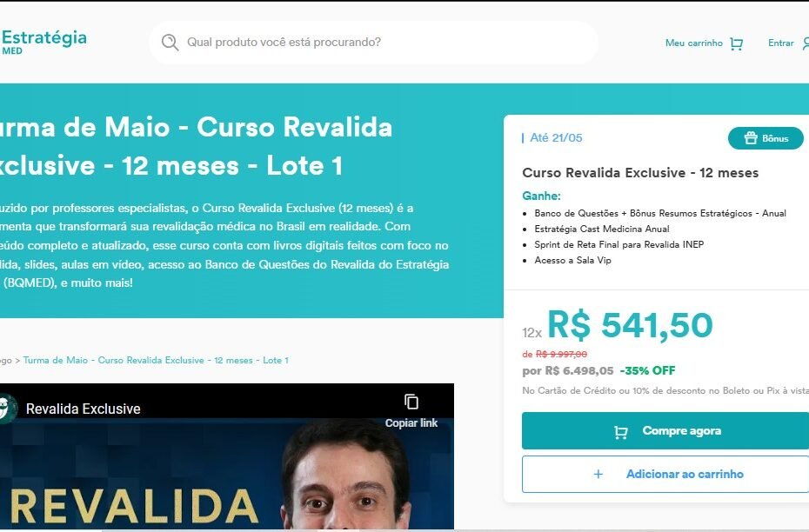Viewport: 809px width, 532px height.
Task: Open the shopping cart icon in header
Action: point(736,43)
